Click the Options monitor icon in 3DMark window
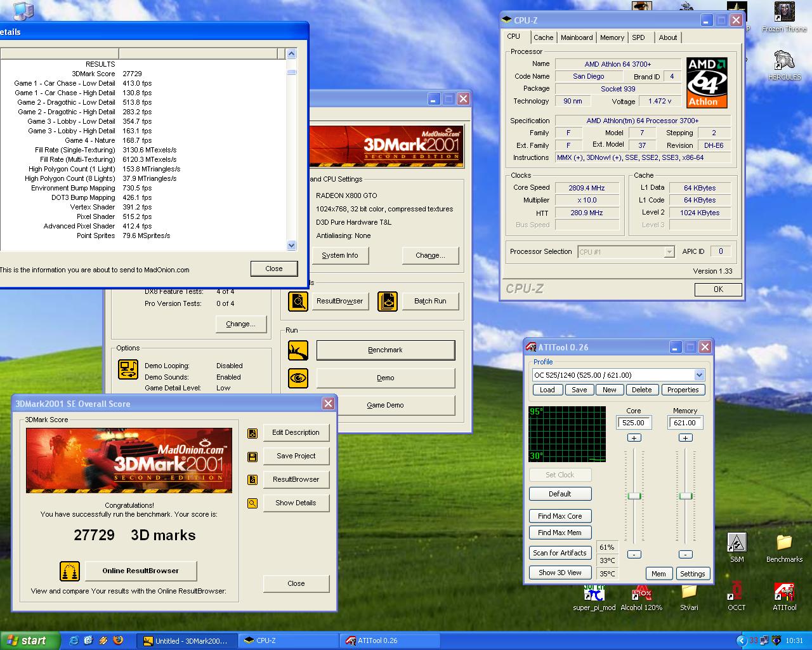Screen dimensions: 812x650 (128, 369)
